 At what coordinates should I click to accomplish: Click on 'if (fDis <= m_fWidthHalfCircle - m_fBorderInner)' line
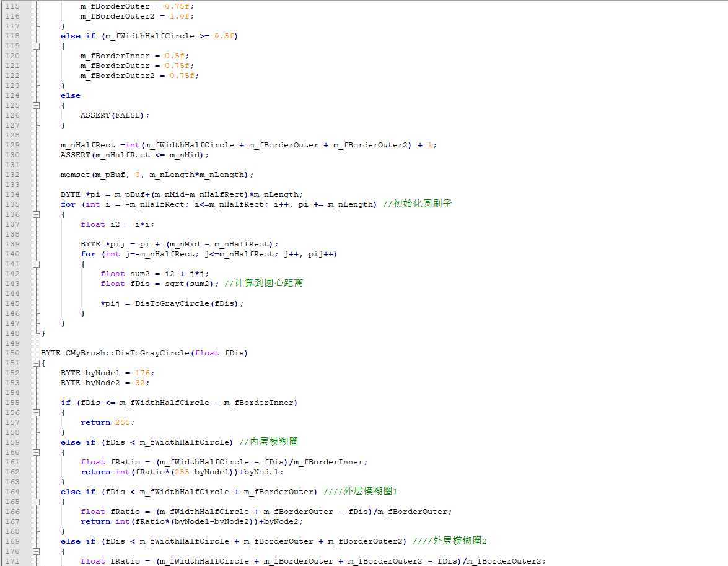tap(179, 403)
